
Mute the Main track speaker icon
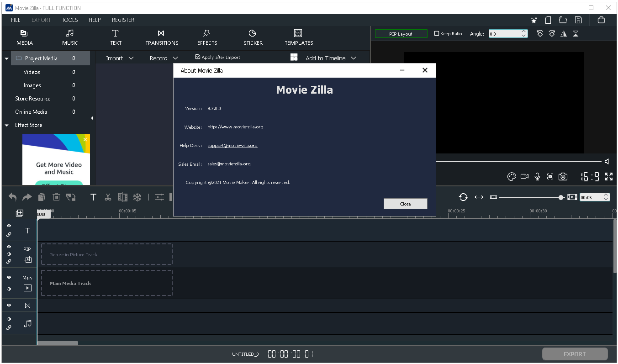coord(9,289)
